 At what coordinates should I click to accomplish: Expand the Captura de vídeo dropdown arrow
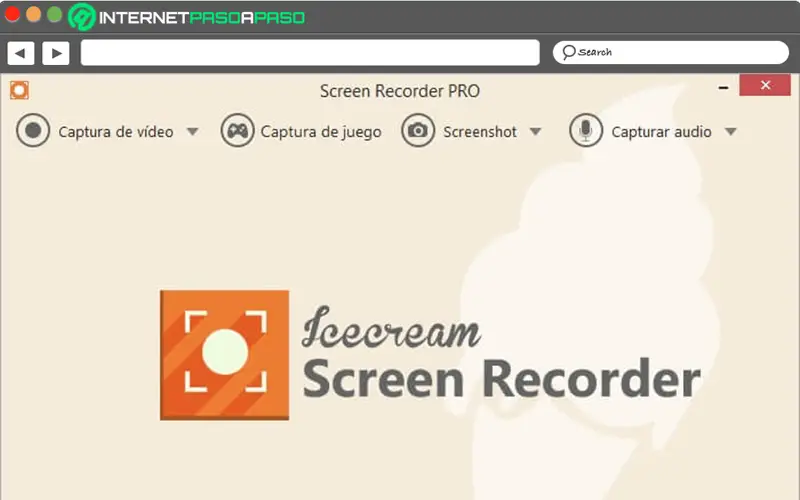pyautogui.click(x=192, y=132)
